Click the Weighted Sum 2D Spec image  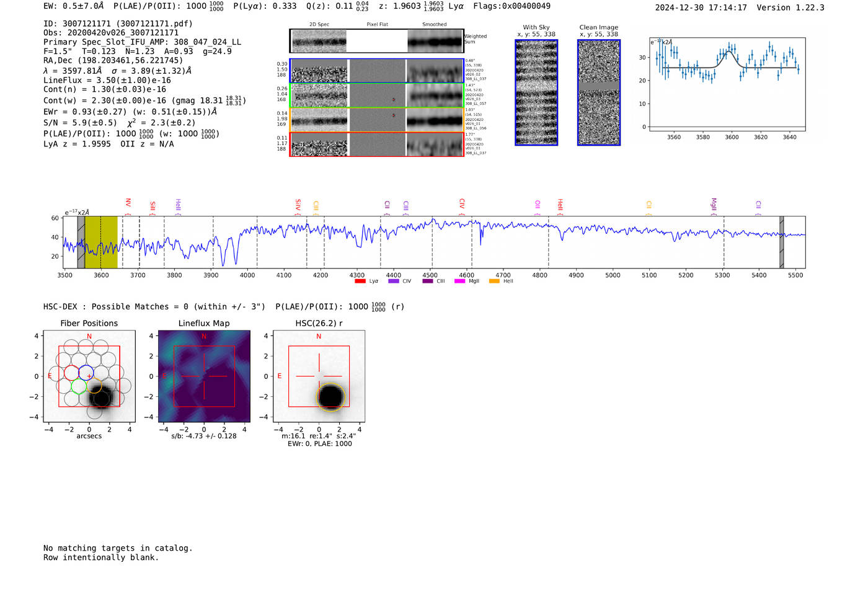[319, 41]
